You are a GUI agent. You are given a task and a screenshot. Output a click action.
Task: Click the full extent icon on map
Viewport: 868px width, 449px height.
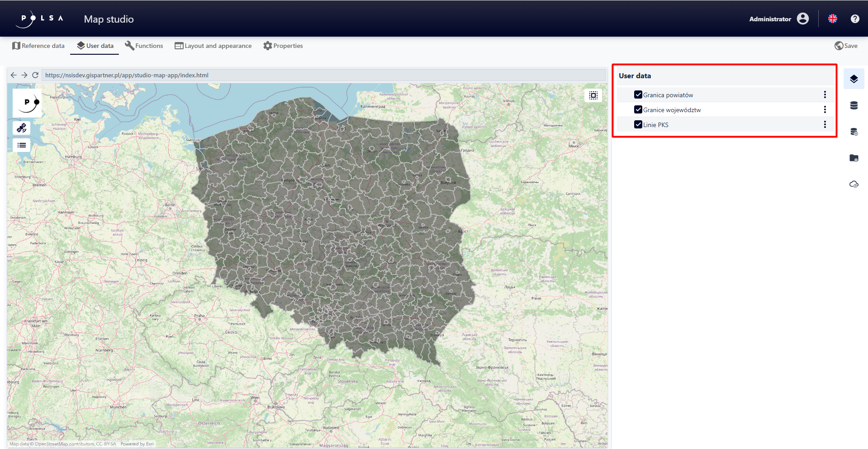(x=593, y=95)
